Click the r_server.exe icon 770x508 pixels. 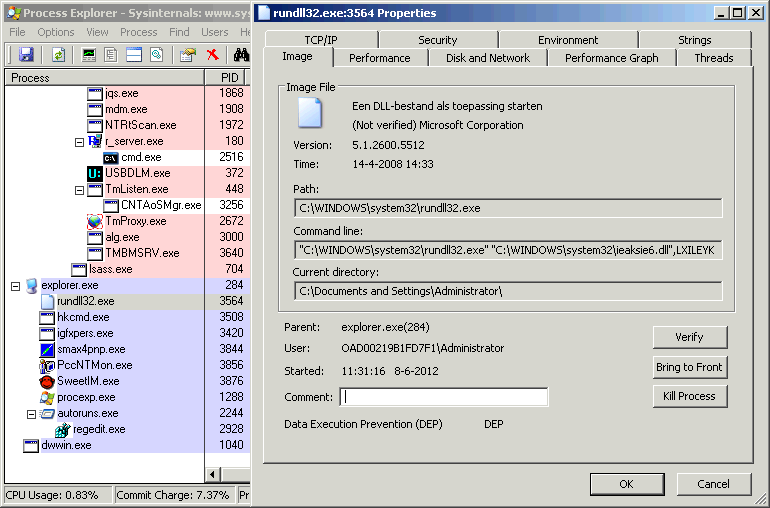(94, 141)
